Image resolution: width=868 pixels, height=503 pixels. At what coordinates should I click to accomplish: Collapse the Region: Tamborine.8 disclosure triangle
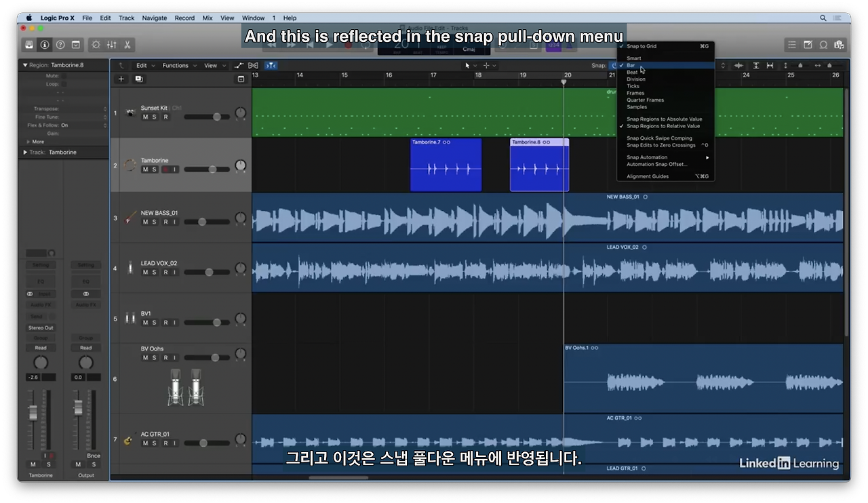pos(26,65)
